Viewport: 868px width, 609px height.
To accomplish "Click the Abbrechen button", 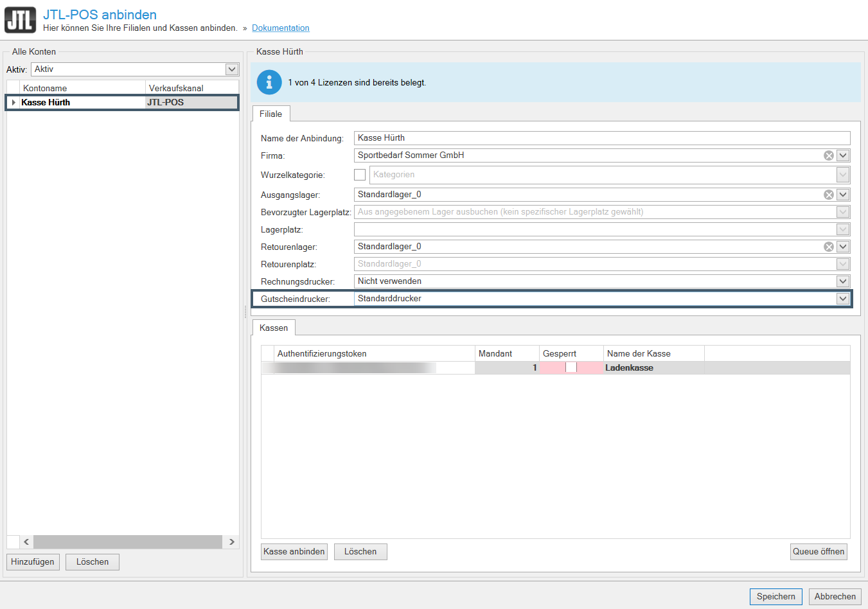I will point(835,597).
